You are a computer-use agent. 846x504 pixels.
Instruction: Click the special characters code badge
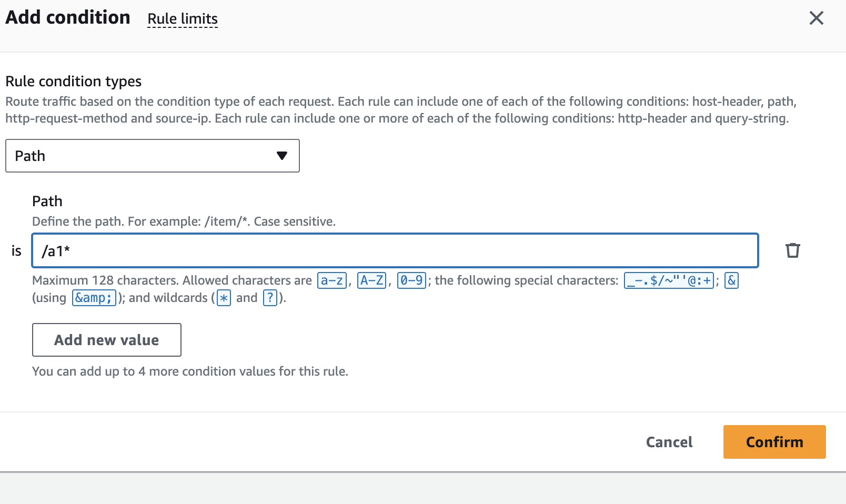669,280
